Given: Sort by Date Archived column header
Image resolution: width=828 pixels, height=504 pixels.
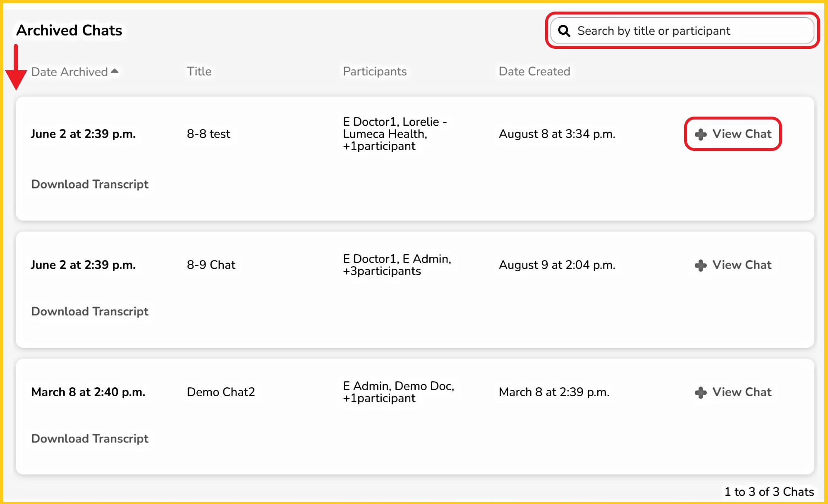Looking at the screenshot, I should click(69, 72).
